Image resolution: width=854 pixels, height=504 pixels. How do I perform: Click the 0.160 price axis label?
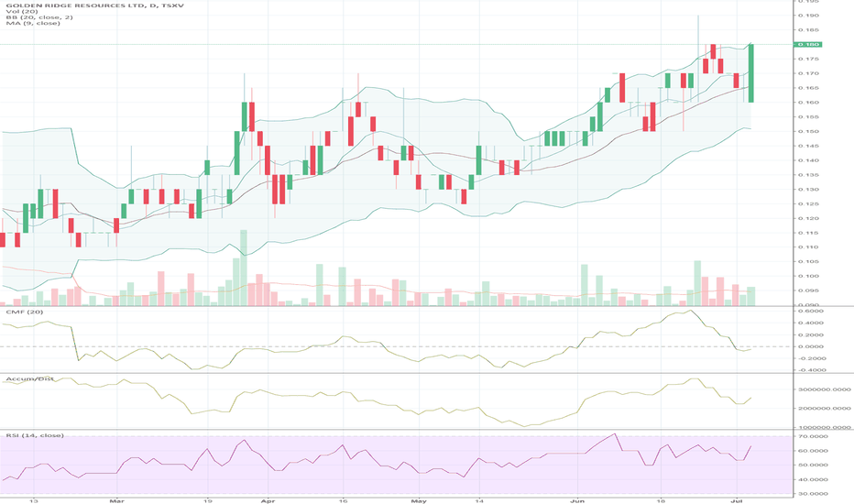pyautogui.click(x=808, y=103)
